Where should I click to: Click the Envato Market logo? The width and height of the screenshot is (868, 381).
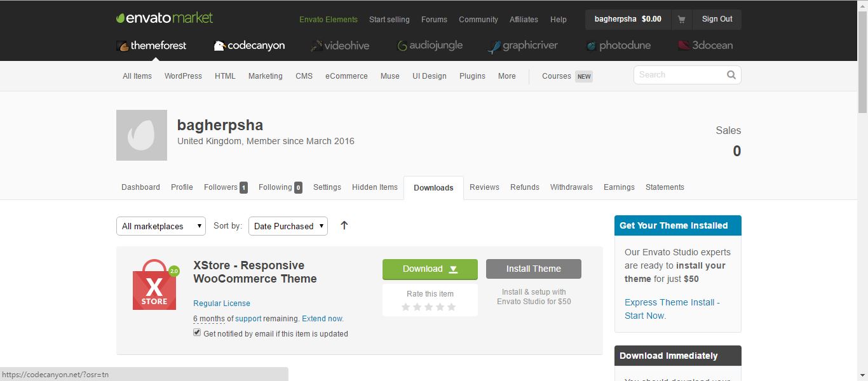click(x=165, y=18)
